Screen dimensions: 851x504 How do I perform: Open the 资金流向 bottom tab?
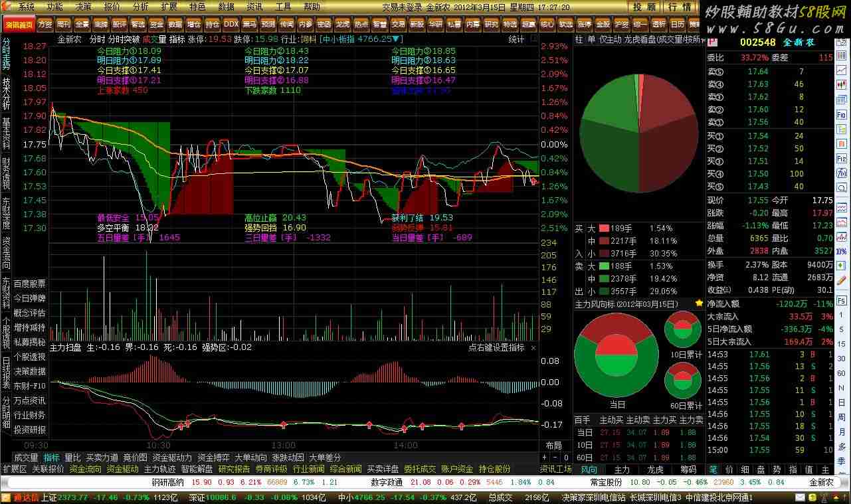[x=86, y=469]
